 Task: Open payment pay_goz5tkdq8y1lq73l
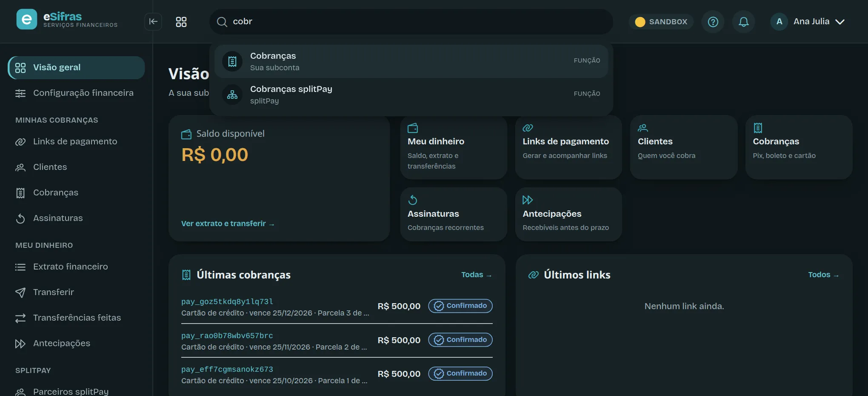227,301
